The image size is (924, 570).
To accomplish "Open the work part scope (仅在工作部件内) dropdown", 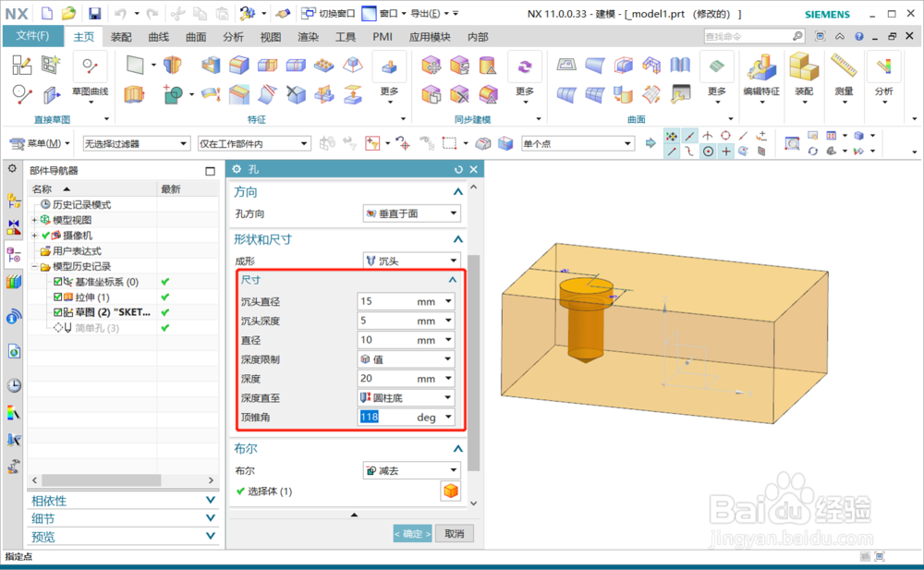I will pos(254,144).
